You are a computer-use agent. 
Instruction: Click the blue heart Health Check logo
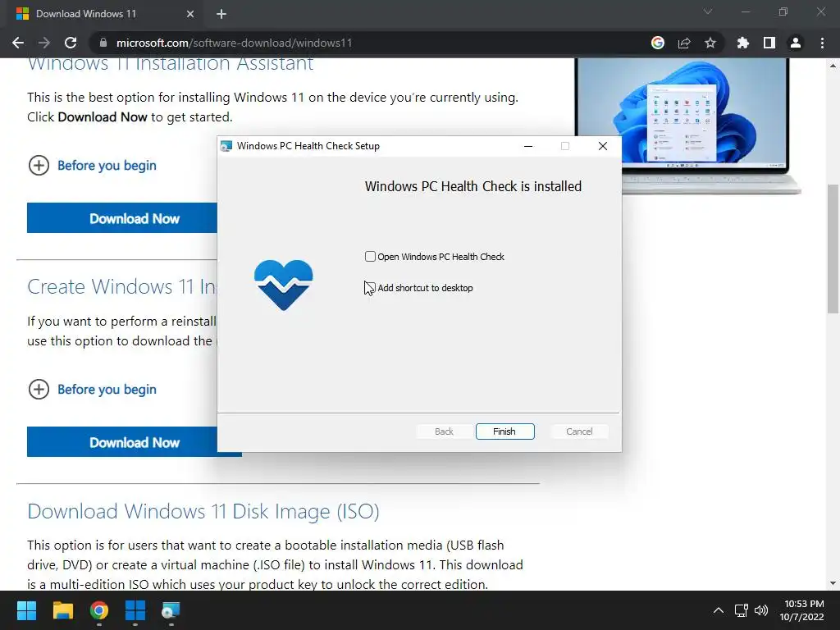pyautogui.click(x=283, y=285)
